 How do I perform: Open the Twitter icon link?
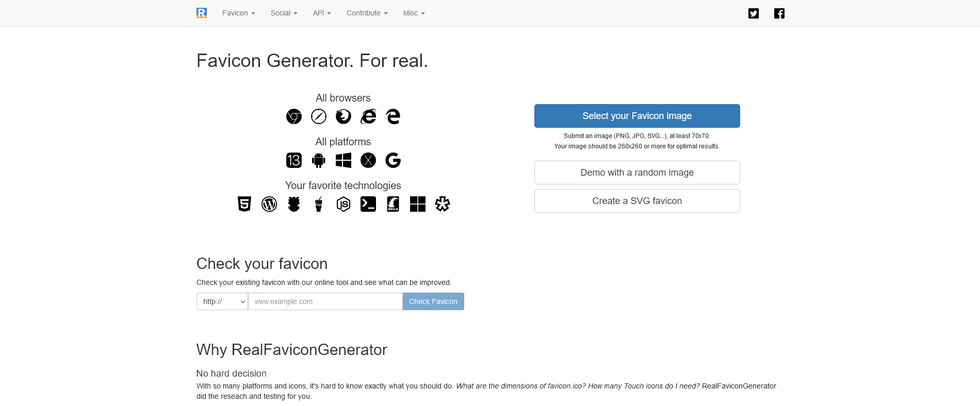[x=754, y=13]
